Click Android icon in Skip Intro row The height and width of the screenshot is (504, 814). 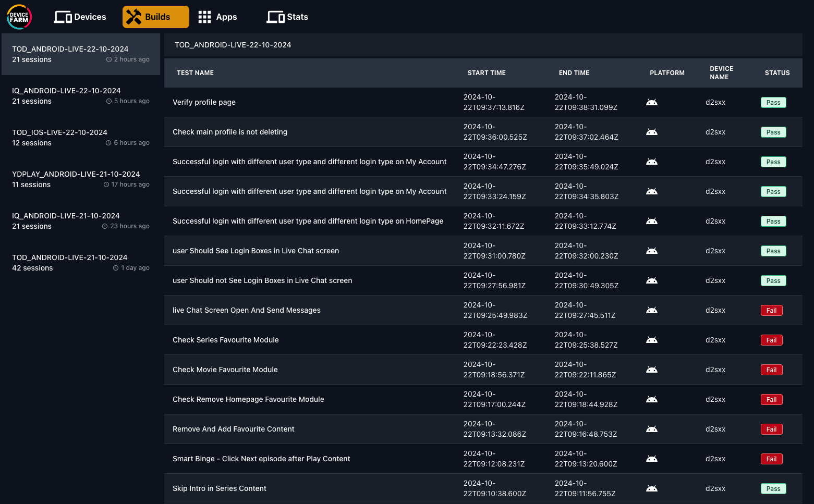pyautogui.click(x=652, y=488)
